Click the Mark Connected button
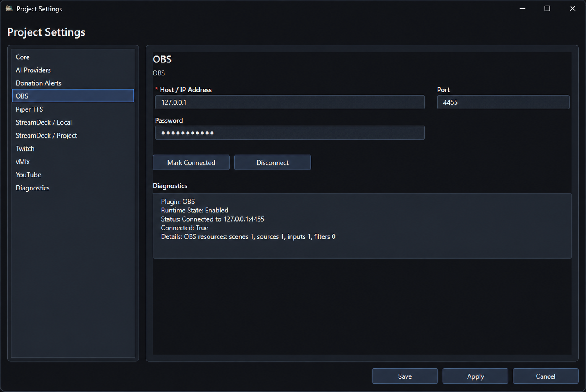Image resolution: width=586 pixels, height=392 pixels. pyautogui.click(x=191, y=162)
